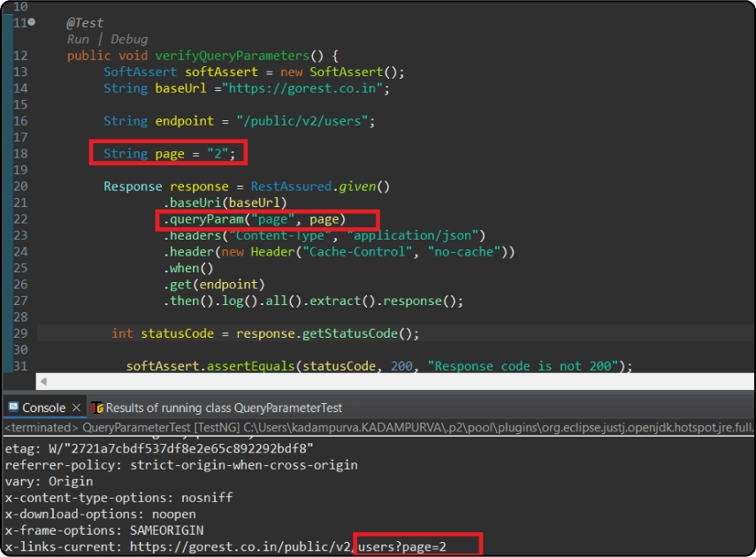The width and height of the screenshot is (756, 557).
Task: Run the verifyQueryParameters test via the Run link
Action: pyautogui.click(x=78, y=39)
